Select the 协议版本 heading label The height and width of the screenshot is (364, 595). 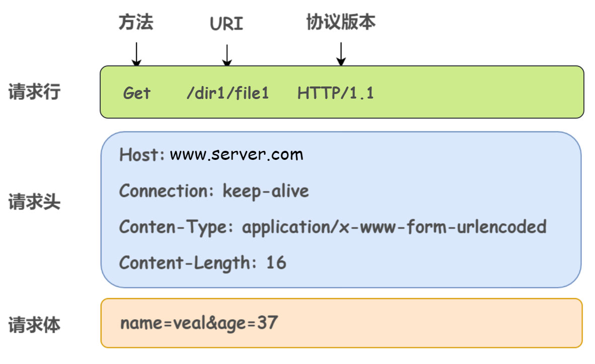(x=341, y=22)
